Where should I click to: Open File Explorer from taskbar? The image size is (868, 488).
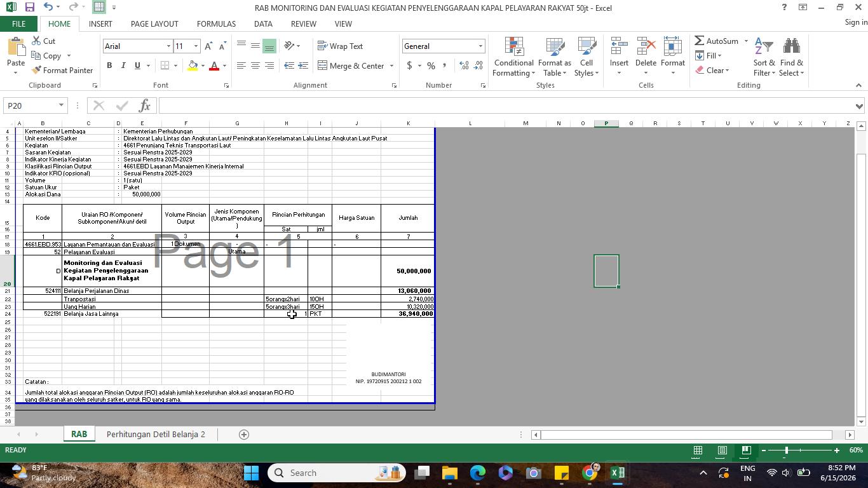click(x=450, y=473)
